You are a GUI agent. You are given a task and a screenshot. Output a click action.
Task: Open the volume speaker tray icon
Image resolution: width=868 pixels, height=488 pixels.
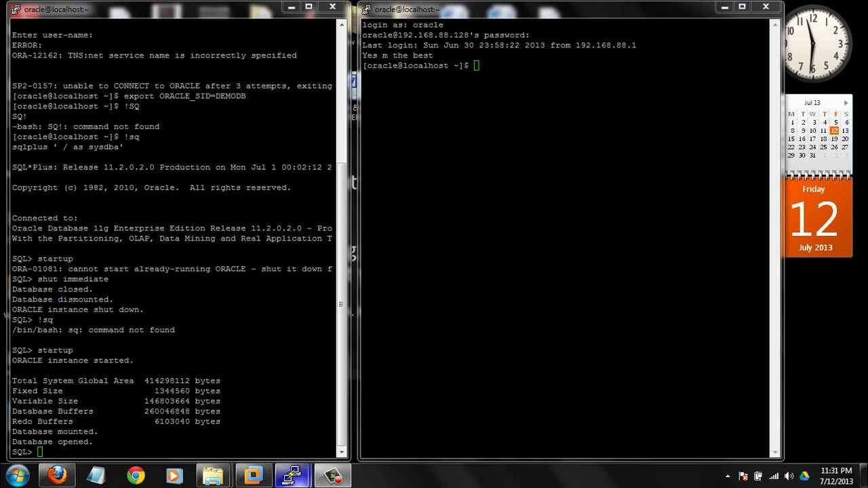[789, 476]
